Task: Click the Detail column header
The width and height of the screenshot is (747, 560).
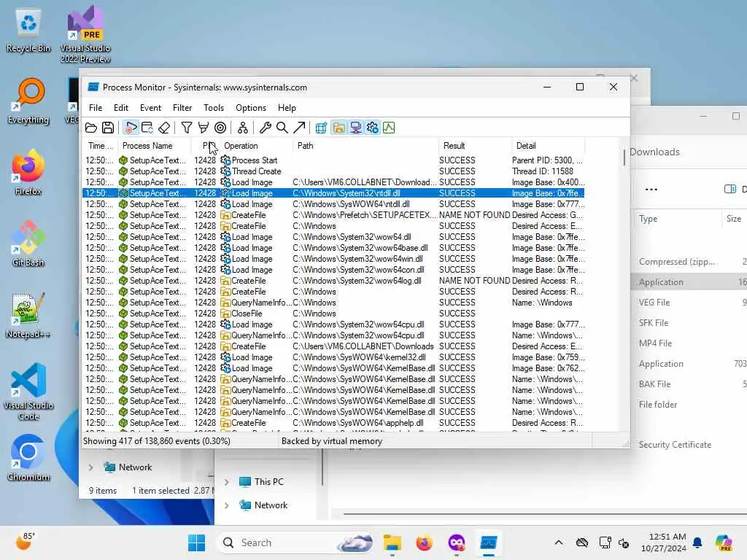Action: [x=548, y=146]
